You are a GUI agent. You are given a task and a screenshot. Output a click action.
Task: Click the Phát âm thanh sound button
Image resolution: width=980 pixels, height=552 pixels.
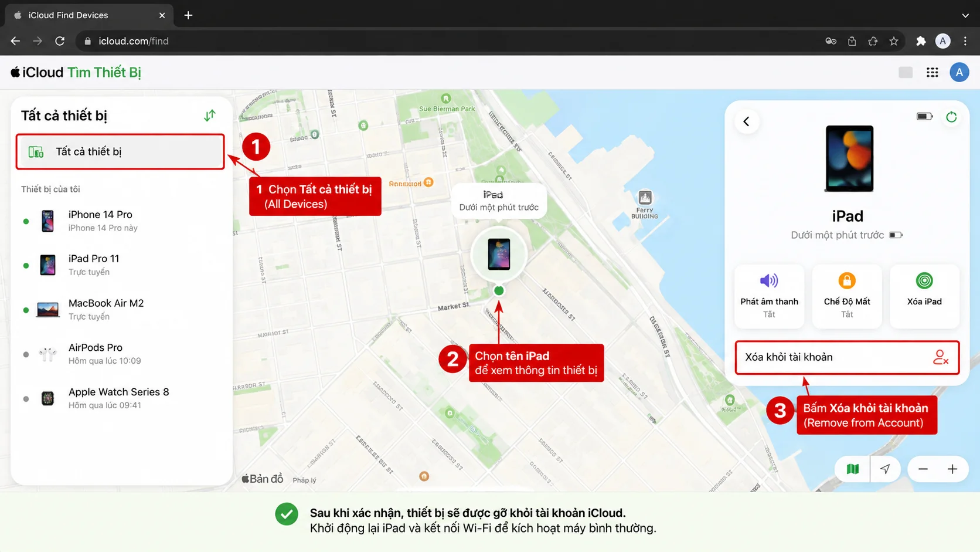(769, 296)
